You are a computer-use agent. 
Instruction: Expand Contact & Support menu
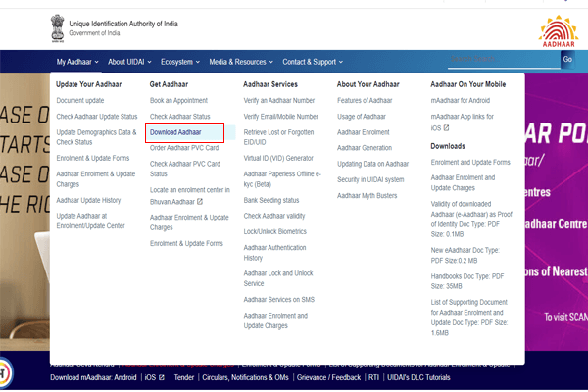click(313, 62)
